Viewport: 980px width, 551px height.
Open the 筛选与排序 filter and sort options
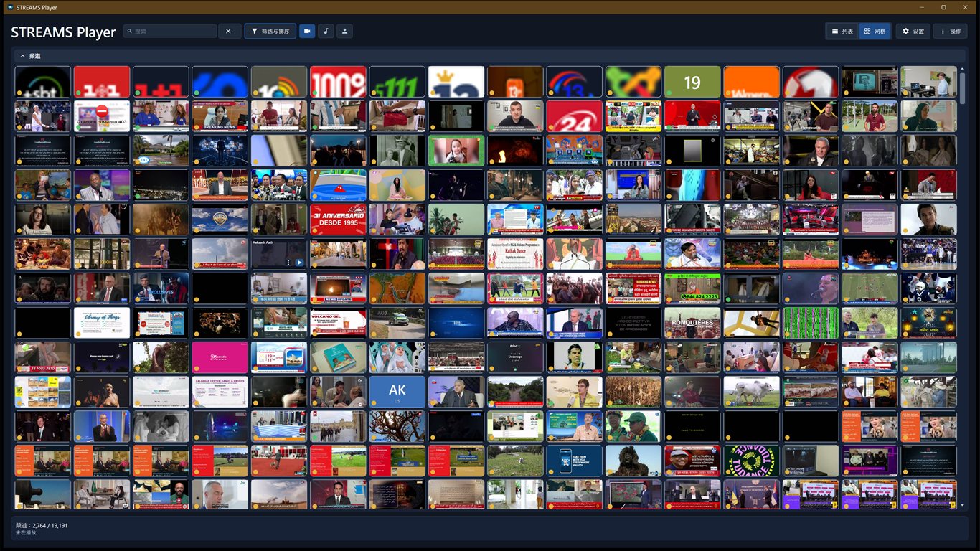pos(270,32)
